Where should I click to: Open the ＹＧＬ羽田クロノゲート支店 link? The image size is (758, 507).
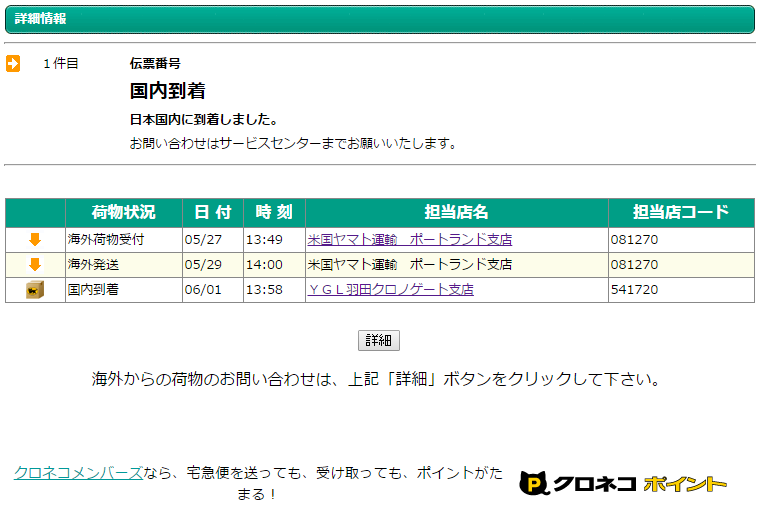coord(390,290)
